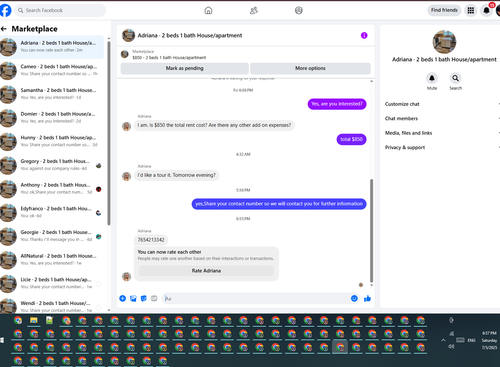Viewport: 500px width, 367px height.
Task: Click the Find friends button
Action: tap(444, 10)
